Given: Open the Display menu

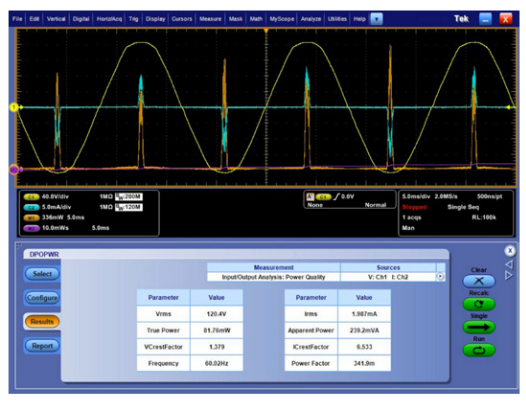Looking at the screenshot, I should pyautogui.click(x=155, y=19).
